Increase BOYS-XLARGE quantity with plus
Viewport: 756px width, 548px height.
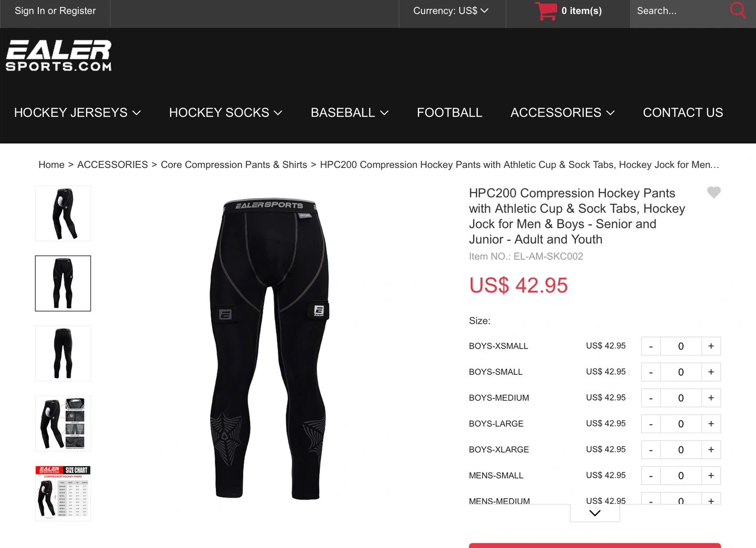[711, 450]
